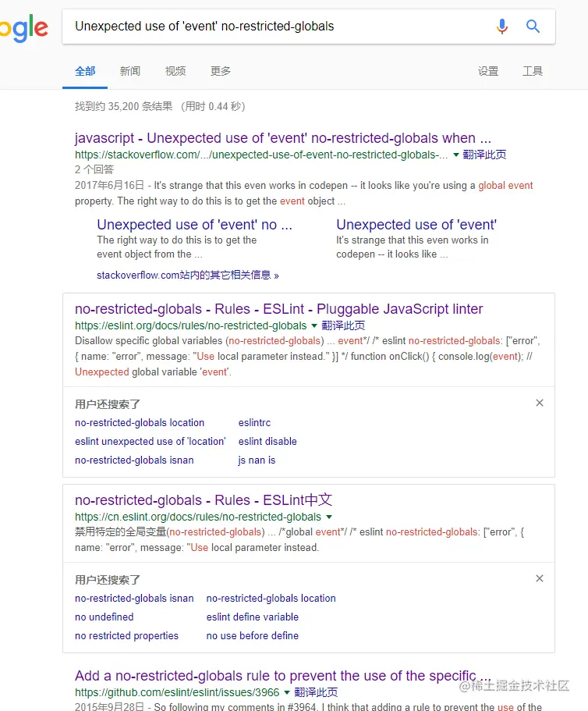Click the Google logo
Viewport: 588px width, 711px height.
click(x=24, y=28)
